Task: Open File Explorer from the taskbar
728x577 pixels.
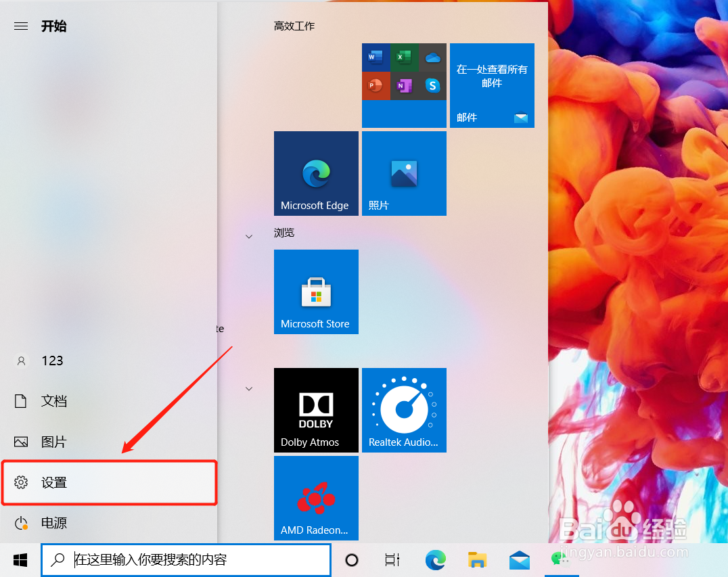Action: coord(477,560)
